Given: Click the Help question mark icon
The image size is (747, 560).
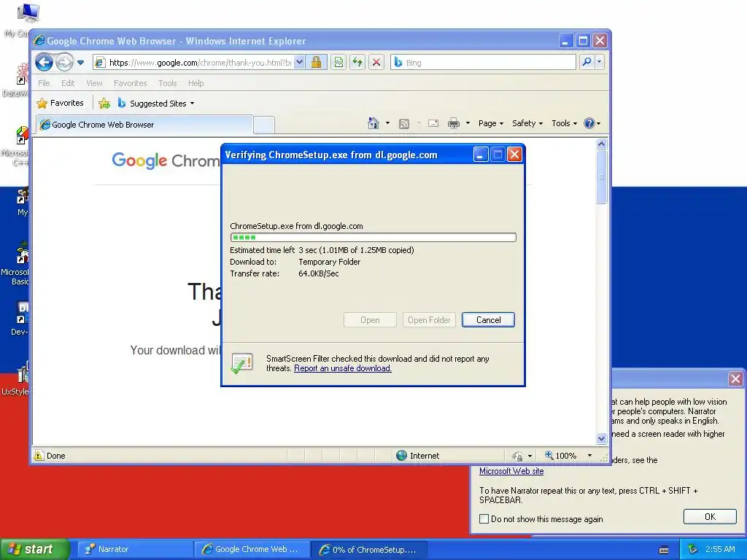Looking at the screenshot, I should click(x=589, y=123).
